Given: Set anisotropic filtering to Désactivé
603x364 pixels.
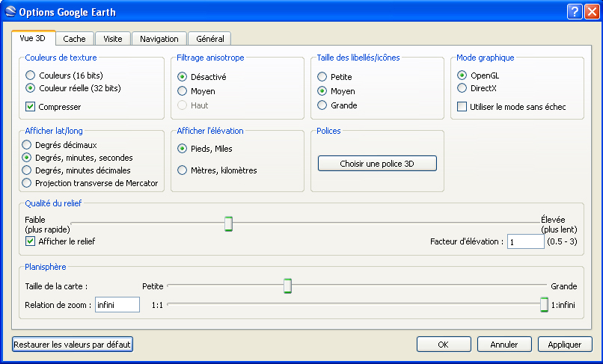Looking at the screenshot, I should tap(201, 77).
